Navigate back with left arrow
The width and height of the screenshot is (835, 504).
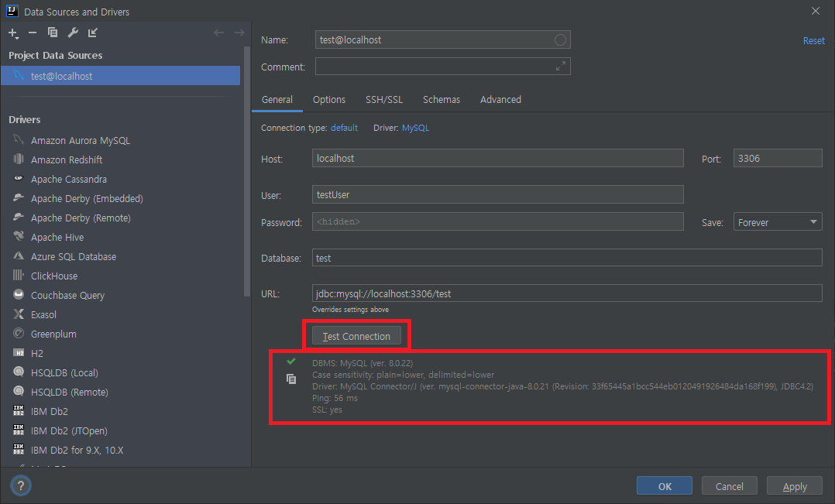click(219, 33)
